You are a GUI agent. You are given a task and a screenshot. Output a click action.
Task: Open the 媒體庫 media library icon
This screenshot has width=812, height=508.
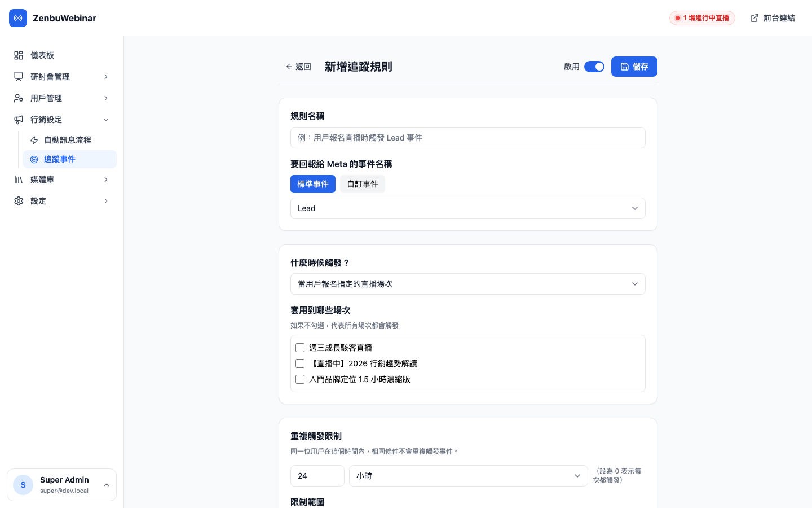click(x=19, y=179)
